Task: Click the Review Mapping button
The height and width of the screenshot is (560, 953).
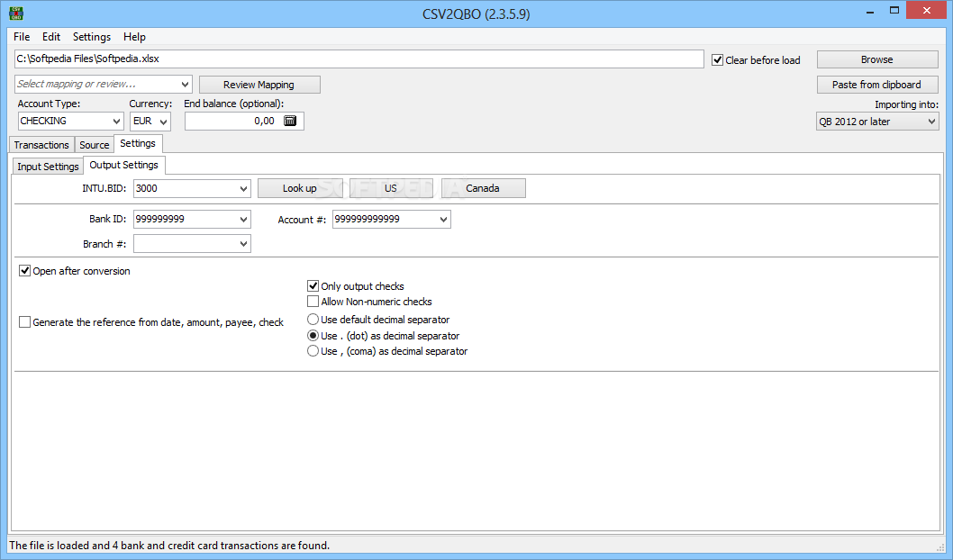Action: 259,85
